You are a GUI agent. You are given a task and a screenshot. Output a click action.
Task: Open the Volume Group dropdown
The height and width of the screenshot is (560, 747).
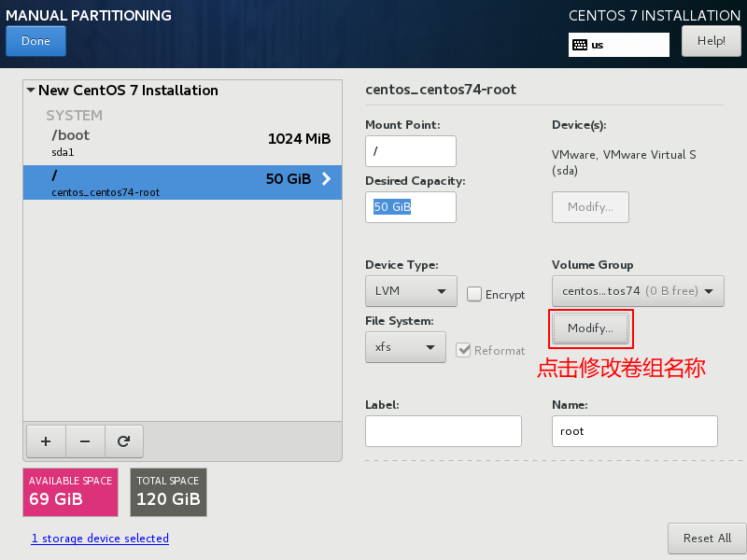638,291
